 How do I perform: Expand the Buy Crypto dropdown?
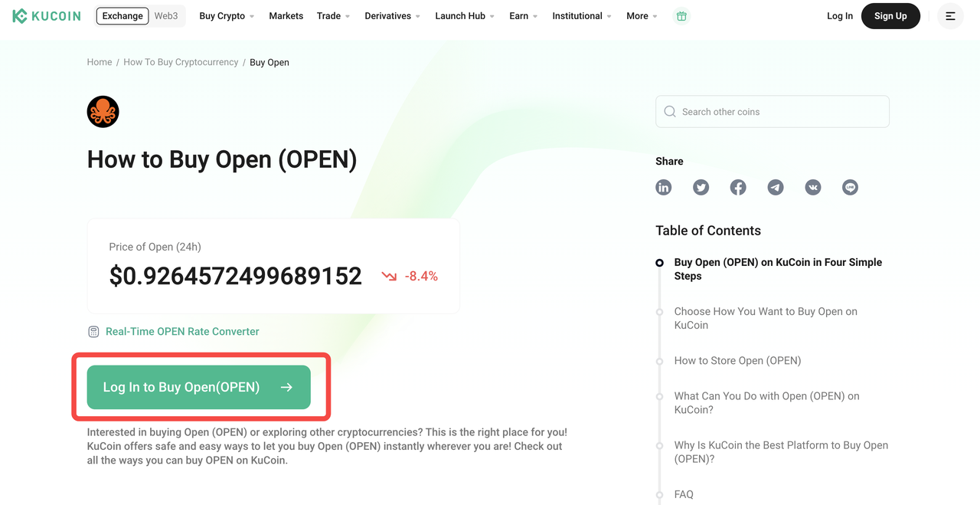click(x=227, y=16)
